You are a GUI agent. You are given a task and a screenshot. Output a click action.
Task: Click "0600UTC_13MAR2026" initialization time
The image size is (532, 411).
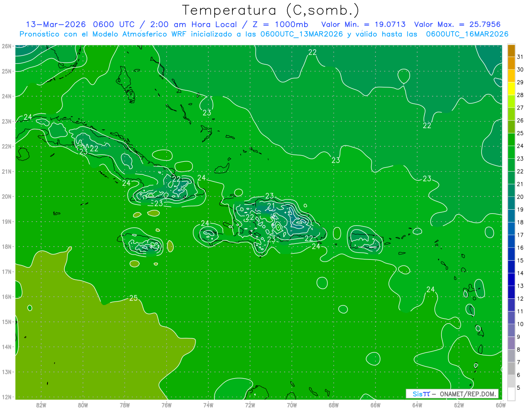coord(301,34)
